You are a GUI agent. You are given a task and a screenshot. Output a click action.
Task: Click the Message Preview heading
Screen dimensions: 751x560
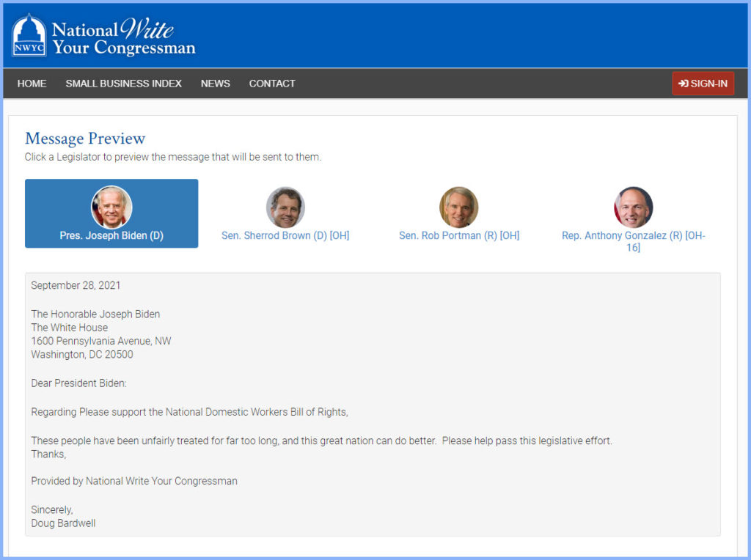(x=85, y=139)
